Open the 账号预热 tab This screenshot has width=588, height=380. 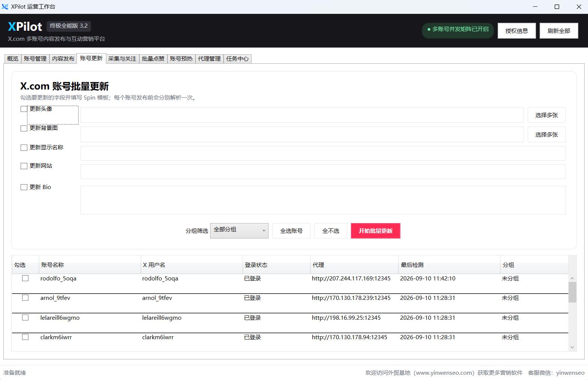point(181,59)
